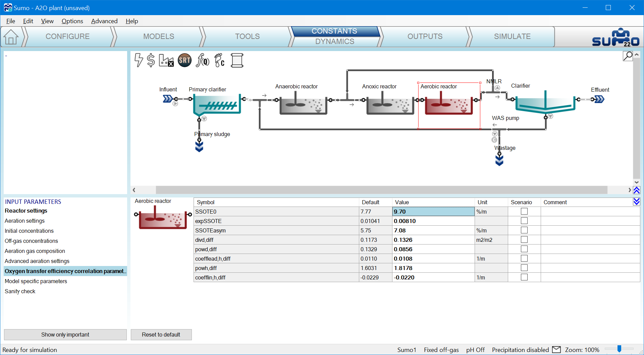
Task: Open the f(Q) flow function icon
Action: [x=203, y=60]
